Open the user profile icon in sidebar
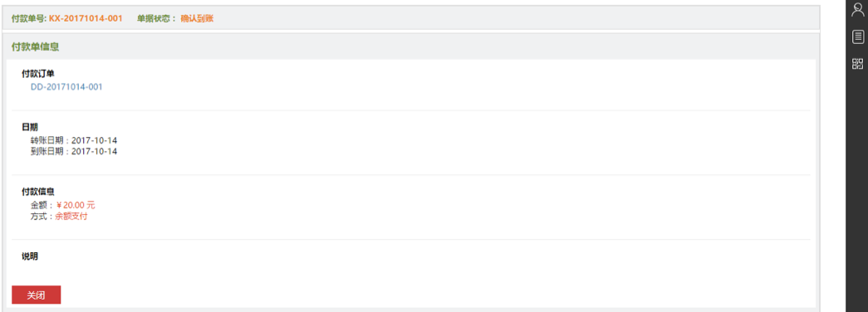 coord(857,10)
